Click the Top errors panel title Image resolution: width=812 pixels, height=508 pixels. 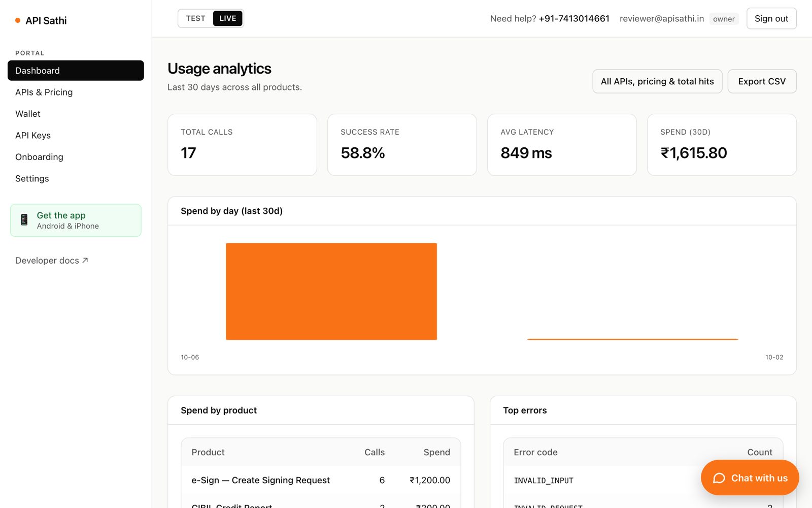[525, 410]
